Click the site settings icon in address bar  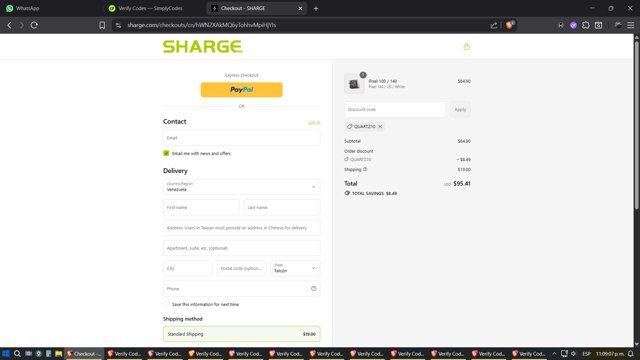118,25
